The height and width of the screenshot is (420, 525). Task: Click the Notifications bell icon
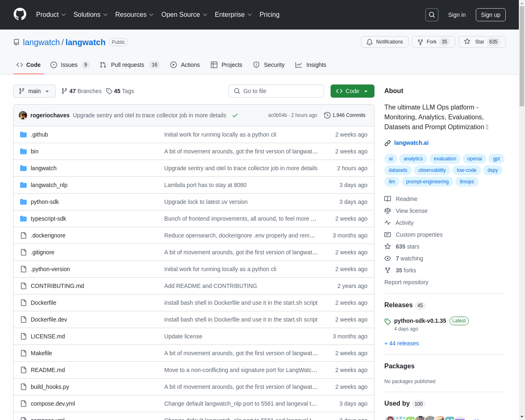[x=370, y=42]
